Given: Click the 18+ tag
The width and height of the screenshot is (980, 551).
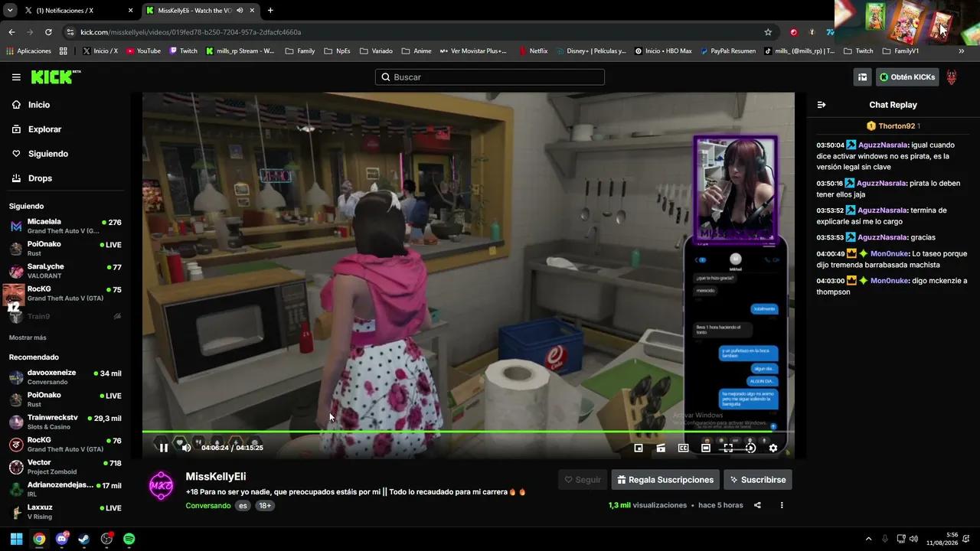Looking at the screenshot, I should [264, 506].
